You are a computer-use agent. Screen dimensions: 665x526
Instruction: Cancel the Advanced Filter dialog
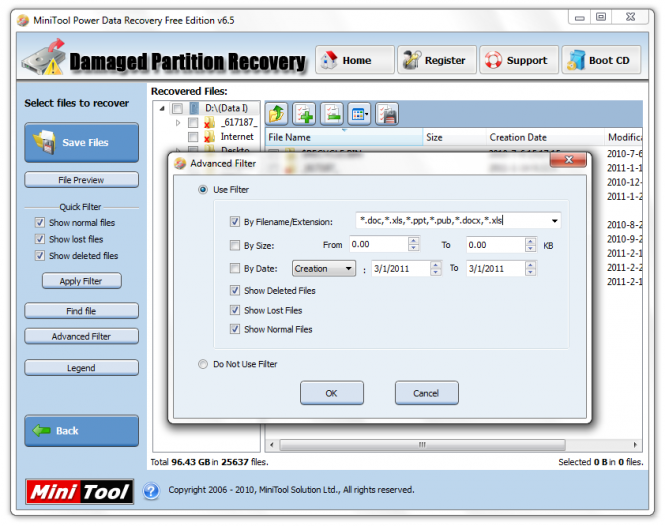[427, 393]
